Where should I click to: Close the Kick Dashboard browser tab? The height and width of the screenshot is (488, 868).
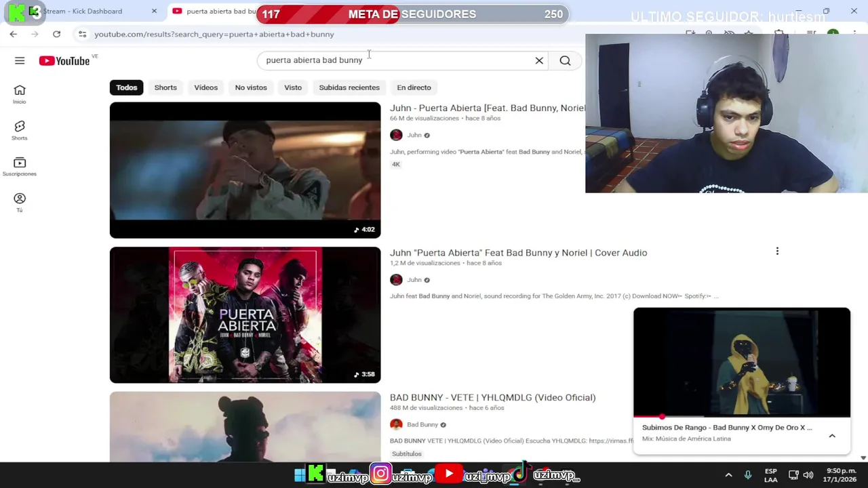pyautogui.click(x=154, y=11)
